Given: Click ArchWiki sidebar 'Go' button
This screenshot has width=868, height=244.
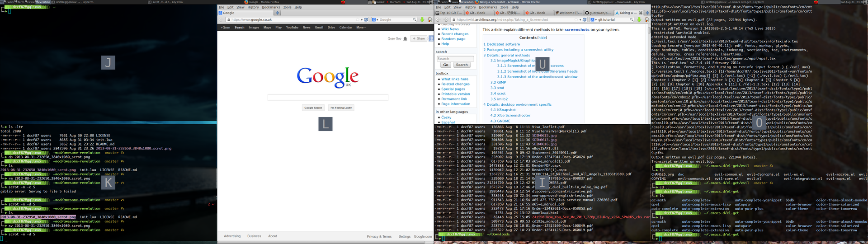Looking at the screenshot, I should pyautogui.click(x=446, y=65).
